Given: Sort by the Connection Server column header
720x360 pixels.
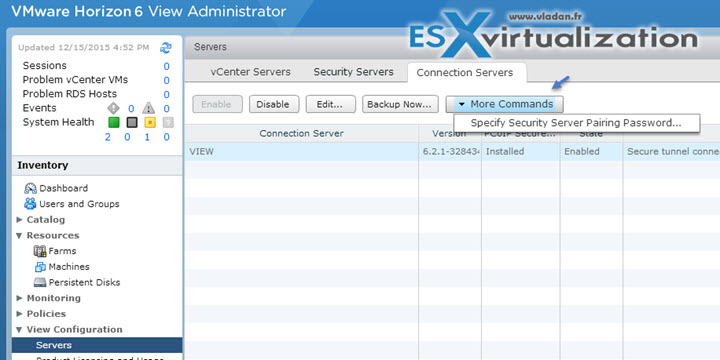Looking at the screenshot, I should point(301,133).
